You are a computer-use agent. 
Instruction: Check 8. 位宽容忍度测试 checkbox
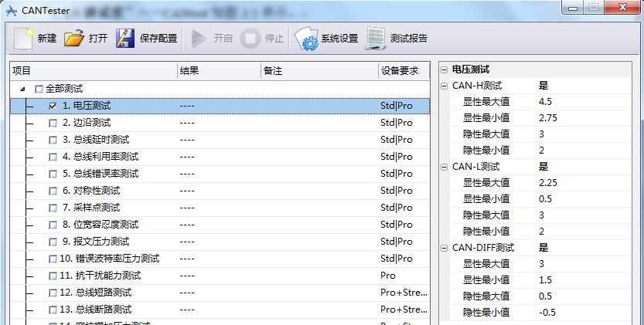pyautogui.click(x=53, y=225)
